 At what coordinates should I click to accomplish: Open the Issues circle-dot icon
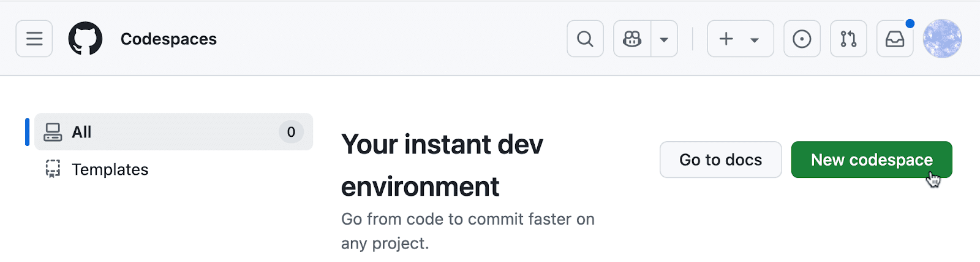[802, 39]
